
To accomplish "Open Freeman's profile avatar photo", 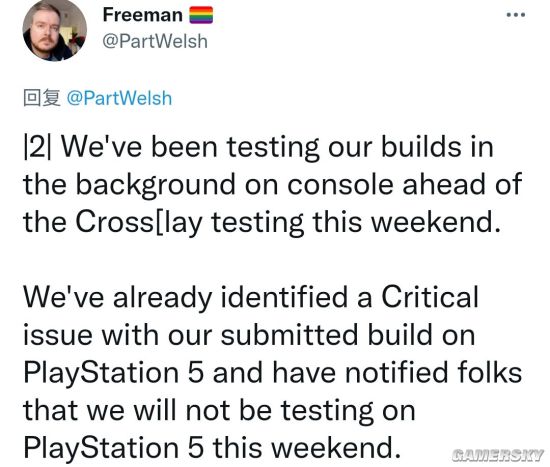I will click(x=54, y=30).
